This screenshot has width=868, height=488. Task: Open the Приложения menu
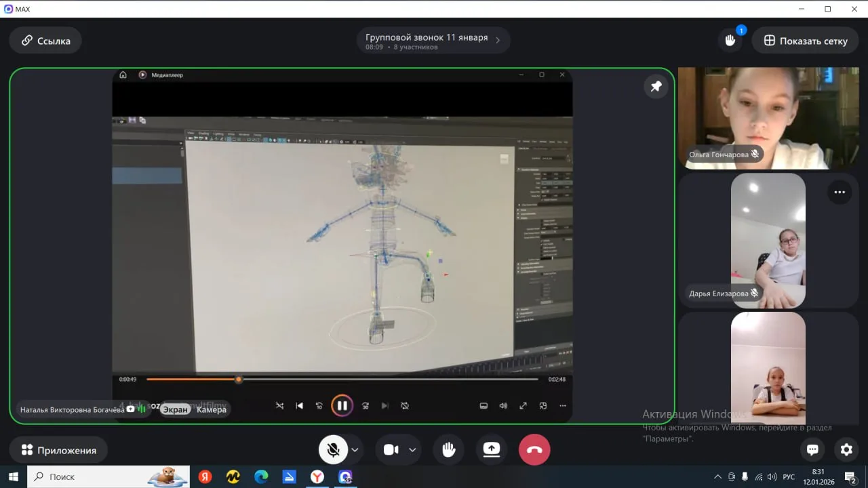pyautogui.click(x=58, y=450)
